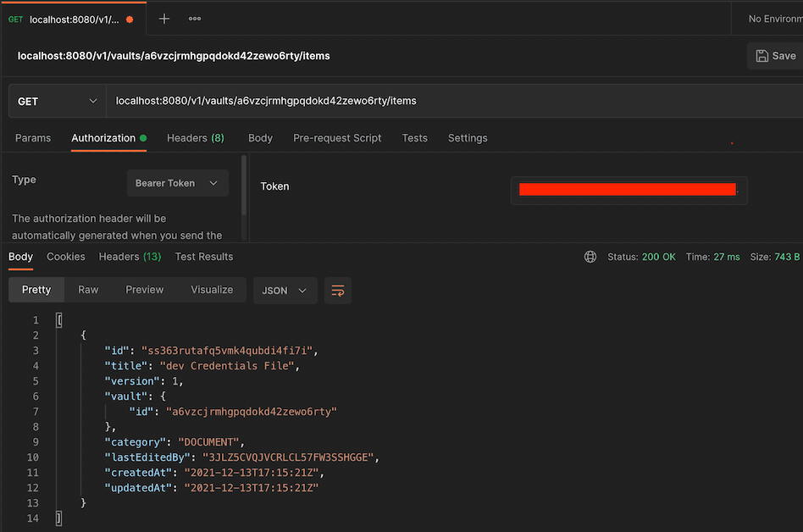This screenshot has height=532, width=803.
Task: Click the authorization panel vertical scrollbar
Action: point(244,186)
